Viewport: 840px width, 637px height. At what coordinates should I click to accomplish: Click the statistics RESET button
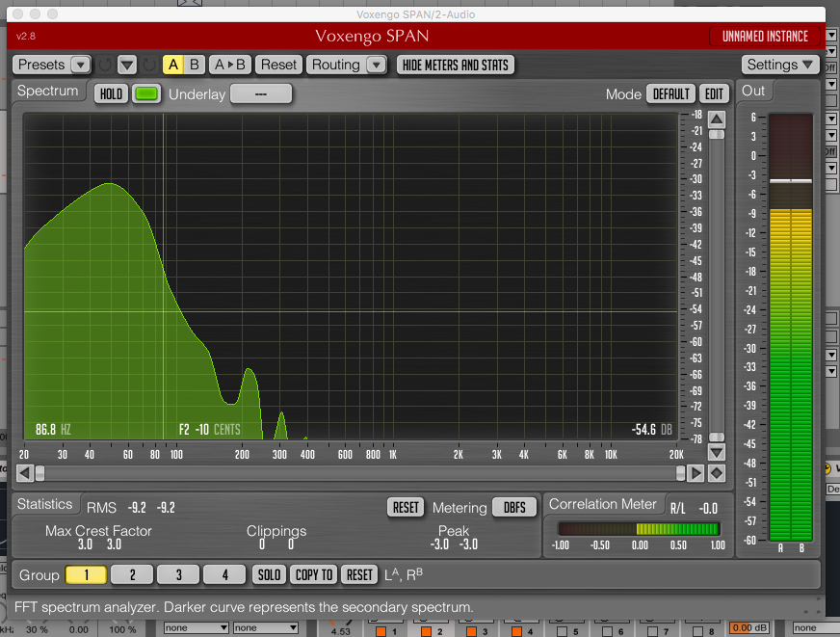[406, 507]
